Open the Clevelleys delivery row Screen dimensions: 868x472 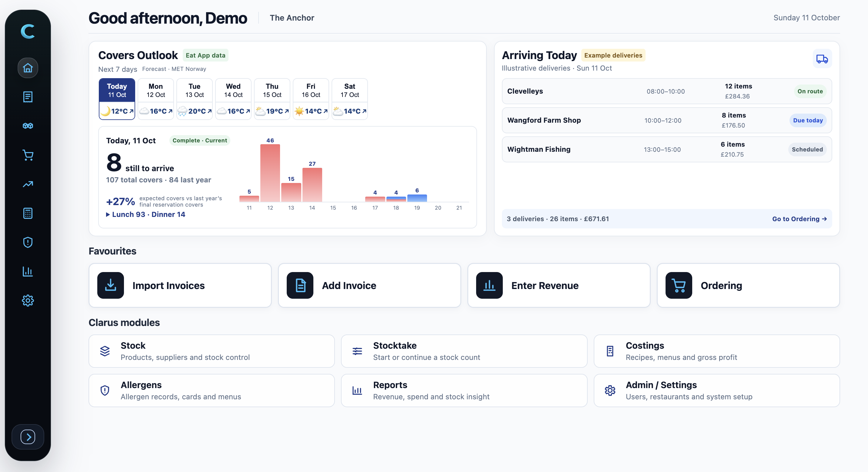(666, 91)
